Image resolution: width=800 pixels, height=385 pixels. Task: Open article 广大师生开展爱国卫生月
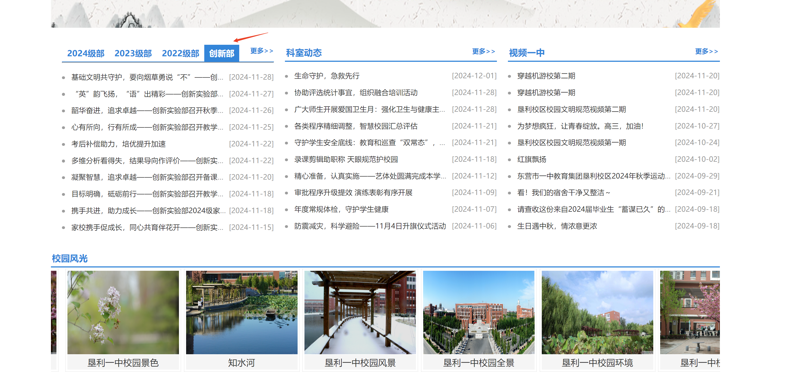pyautogui.click(x=370, y=110)
